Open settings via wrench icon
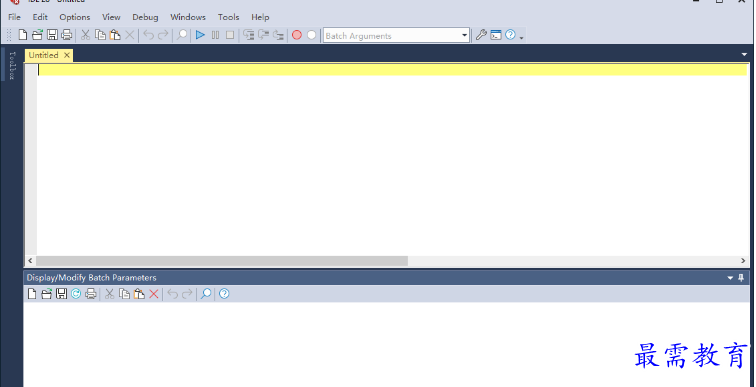756x387 pixels. (481, 35)
